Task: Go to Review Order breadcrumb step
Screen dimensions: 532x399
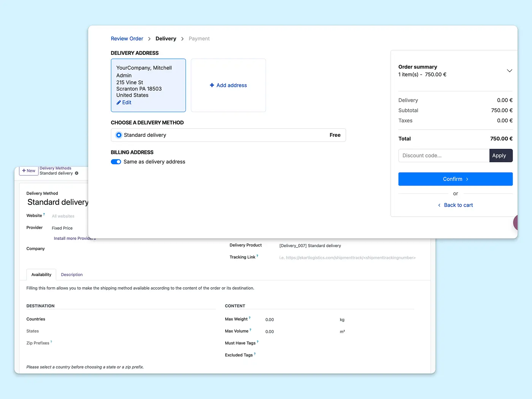Action: [127, 39]
